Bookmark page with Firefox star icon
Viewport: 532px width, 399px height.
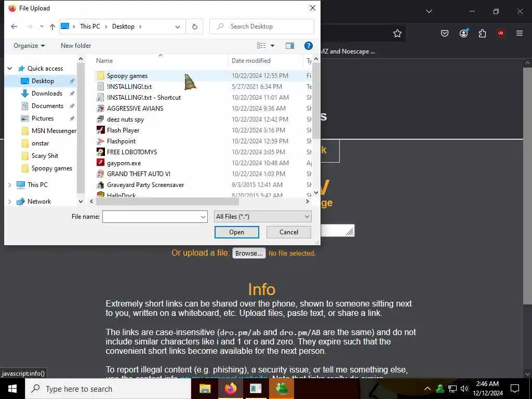pos(397,33)
